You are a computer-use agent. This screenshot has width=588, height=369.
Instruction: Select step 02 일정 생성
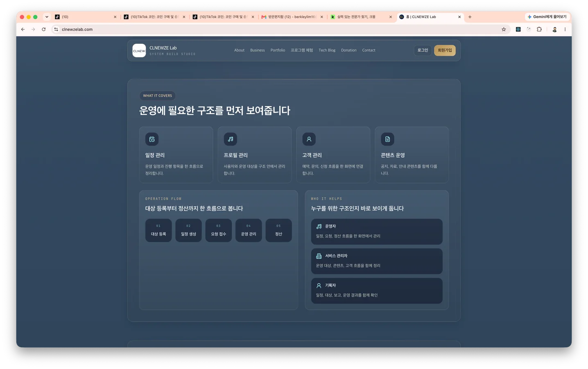pos(188,230)
